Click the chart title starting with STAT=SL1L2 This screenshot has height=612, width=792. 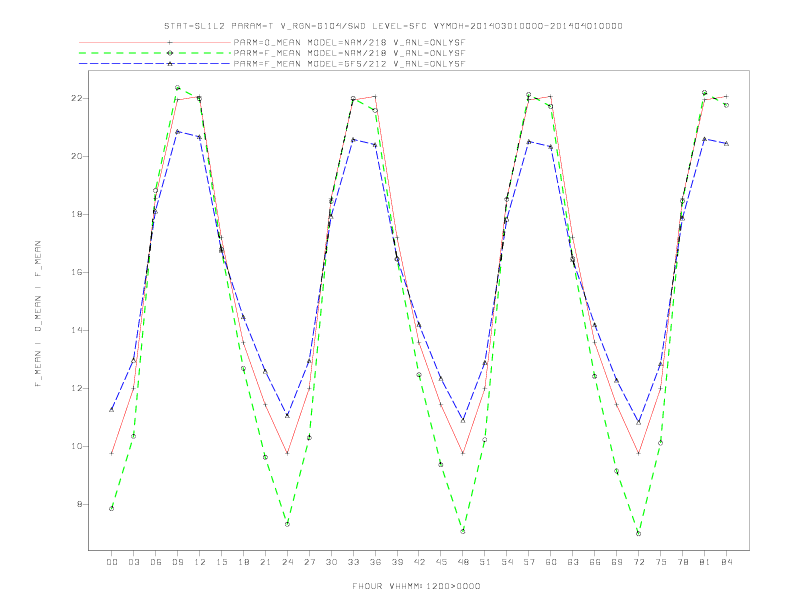tap(393, 26)
